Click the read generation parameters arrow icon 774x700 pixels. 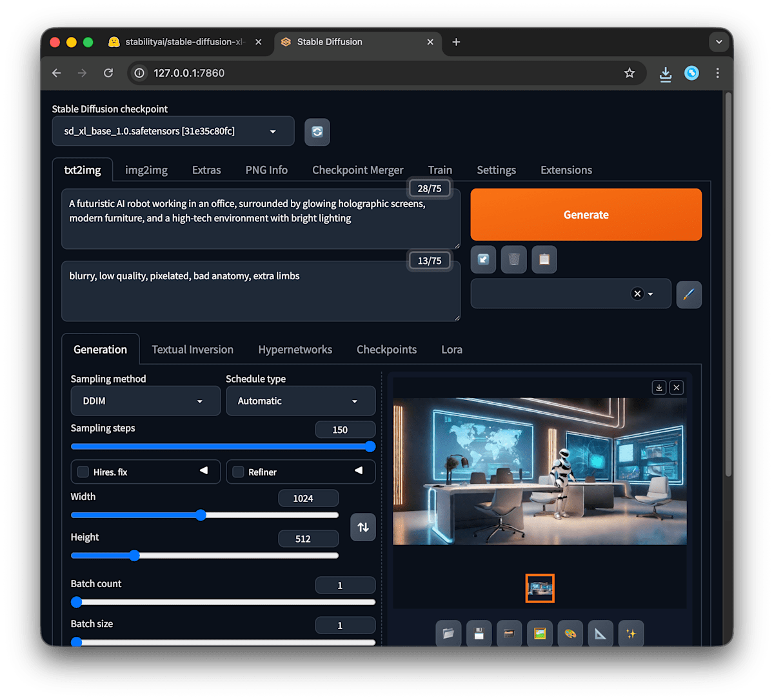[x=483, y=259]
